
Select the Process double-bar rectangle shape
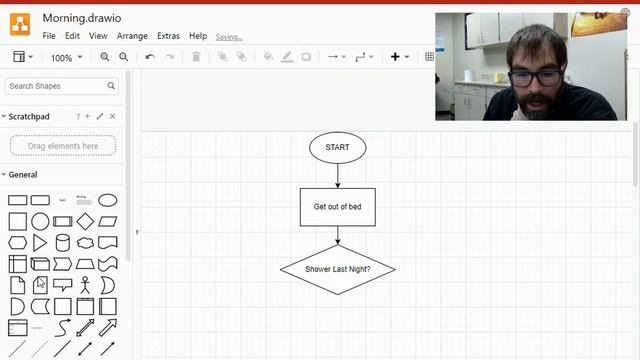pos(63,222)
